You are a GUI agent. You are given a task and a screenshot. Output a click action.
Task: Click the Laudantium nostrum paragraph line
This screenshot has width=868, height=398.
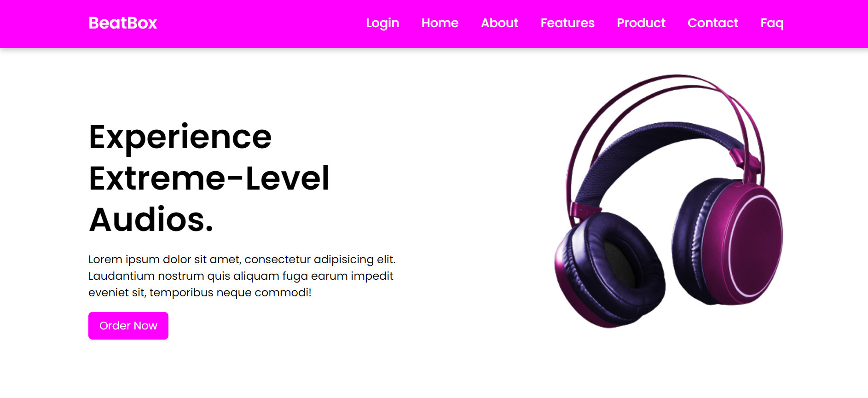241,276
